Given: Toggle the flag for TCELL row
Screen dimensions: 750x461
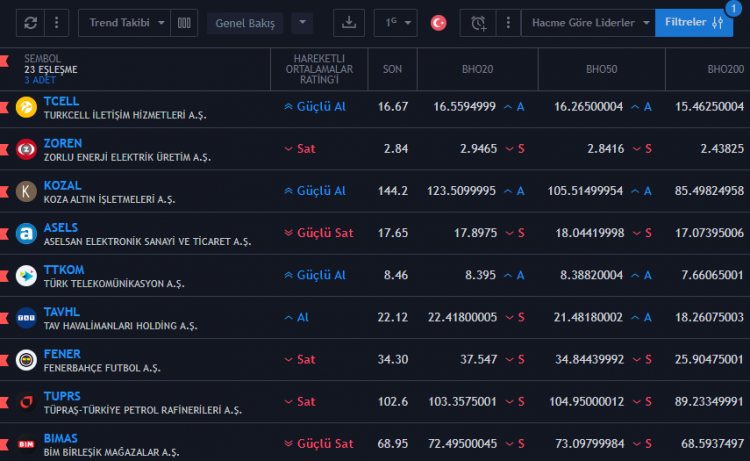Looking at the screenshot, I should click(4, 107).
